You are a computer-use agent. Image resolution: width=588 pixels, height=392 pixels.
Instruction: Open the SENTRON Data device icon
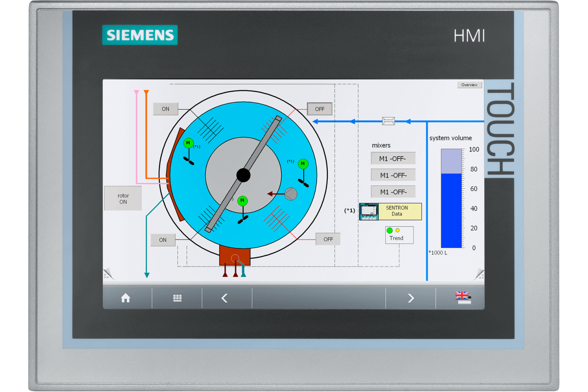[369, 212]
